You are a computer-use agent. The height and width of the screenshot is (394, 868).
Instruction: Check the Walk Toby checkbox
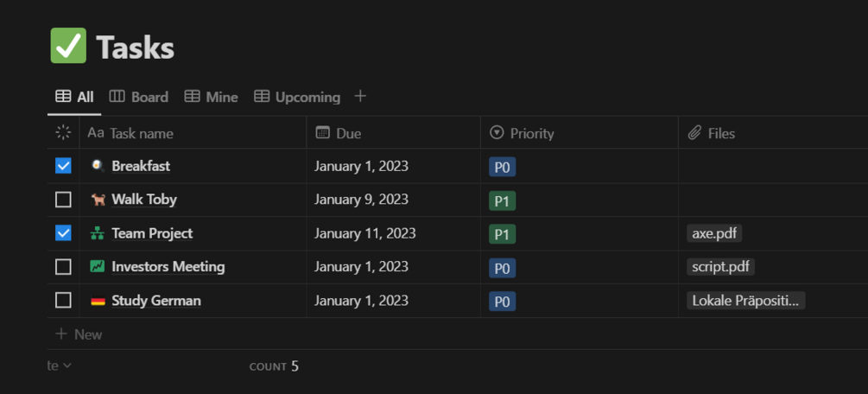pyautogui.click(x=63, y=200)
